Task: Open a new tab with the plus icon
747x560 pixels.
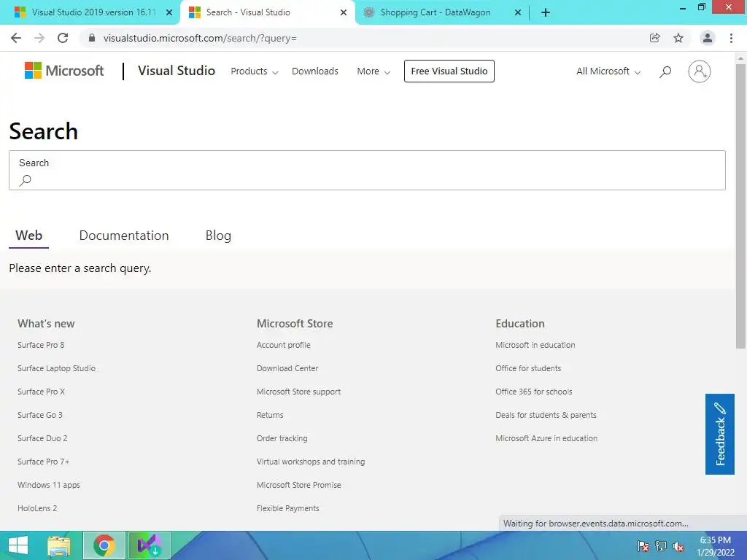Action: [x=546, y=12]
